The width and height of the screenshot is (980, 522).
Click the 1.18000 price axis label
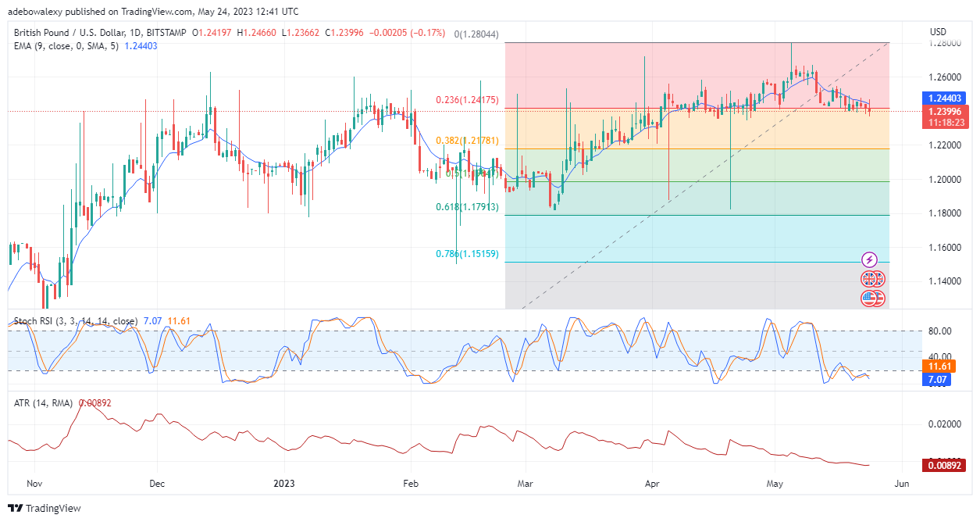(944, 213)
